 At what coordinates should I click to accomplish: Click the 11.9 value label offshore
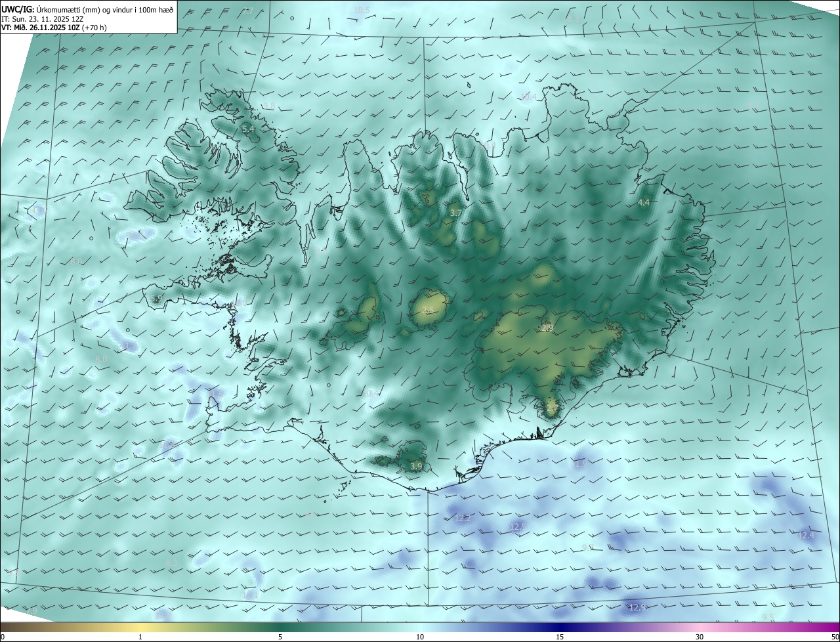click(579, 464)
